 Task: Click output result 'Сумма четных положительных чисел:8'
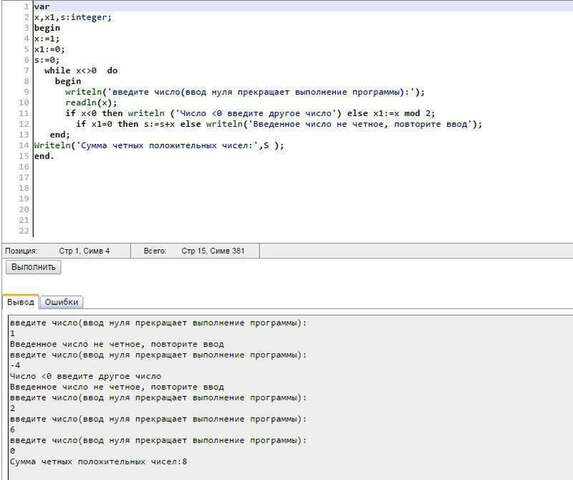click(x=98, y=462)
